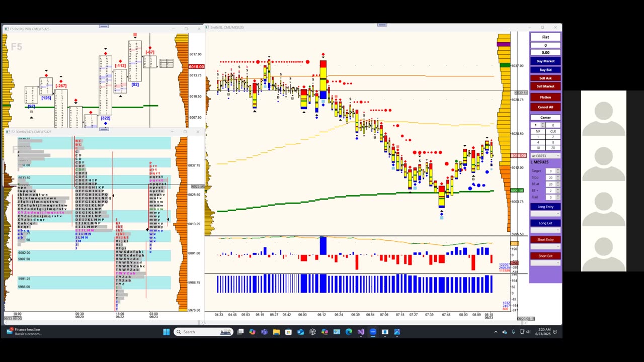Click 06:12 time label on main chart axis

[321, 315]
